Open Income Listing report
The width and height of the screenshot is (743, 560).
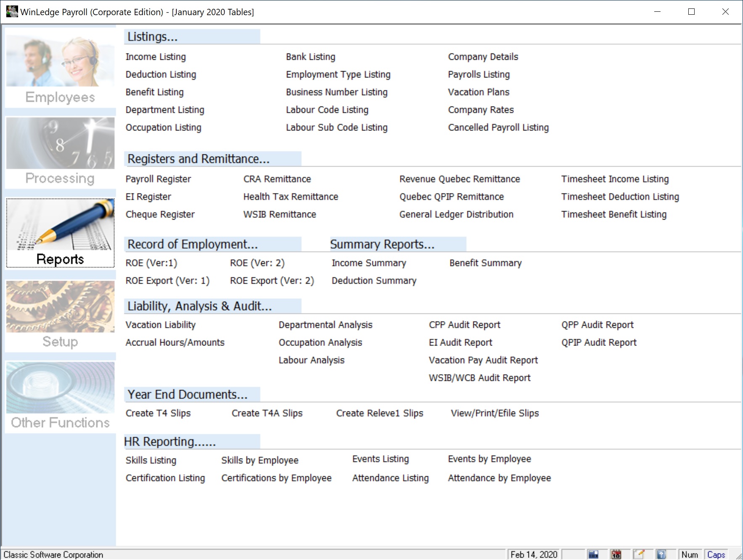(156, 57)
